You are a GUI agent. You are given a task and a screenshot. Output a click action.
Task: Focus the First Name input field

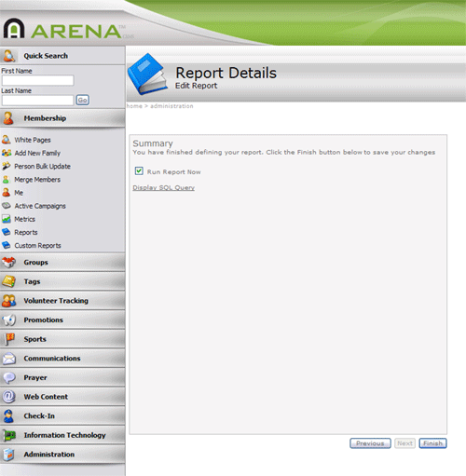pos(37,80)
